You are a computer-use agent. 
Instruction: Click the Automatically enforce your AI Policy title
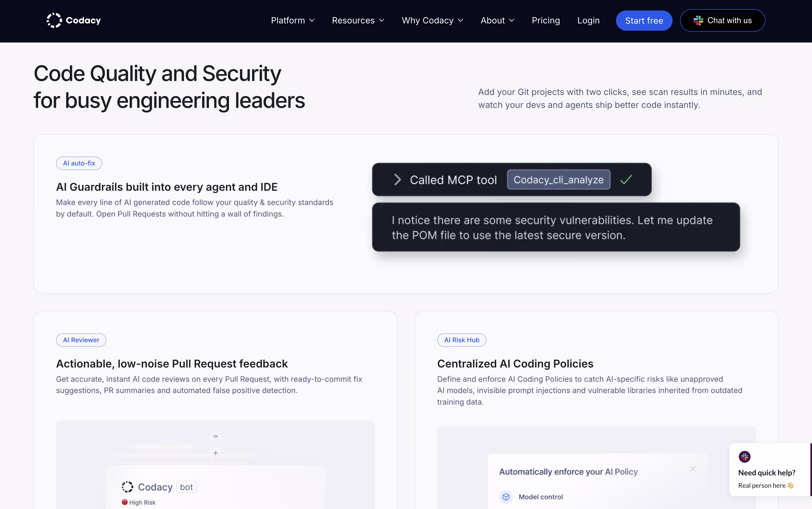(x=569, y=472)
